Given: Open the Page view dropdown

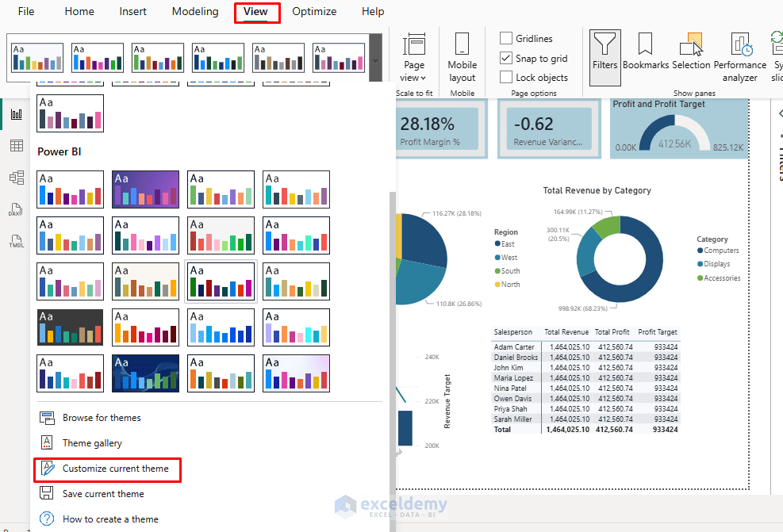Looking at the screenshot, I should (x=413, y=57).
